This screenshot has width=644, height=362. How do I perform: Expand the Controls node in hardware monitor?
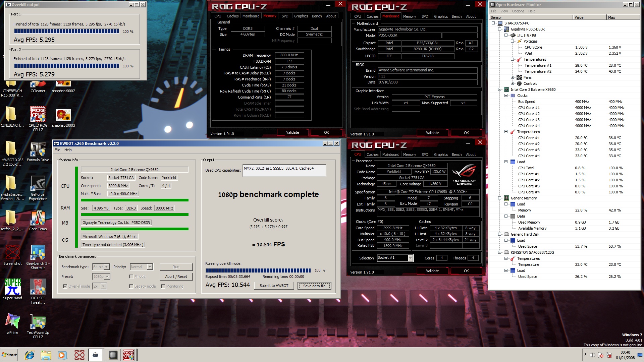[x=513, y=83]
